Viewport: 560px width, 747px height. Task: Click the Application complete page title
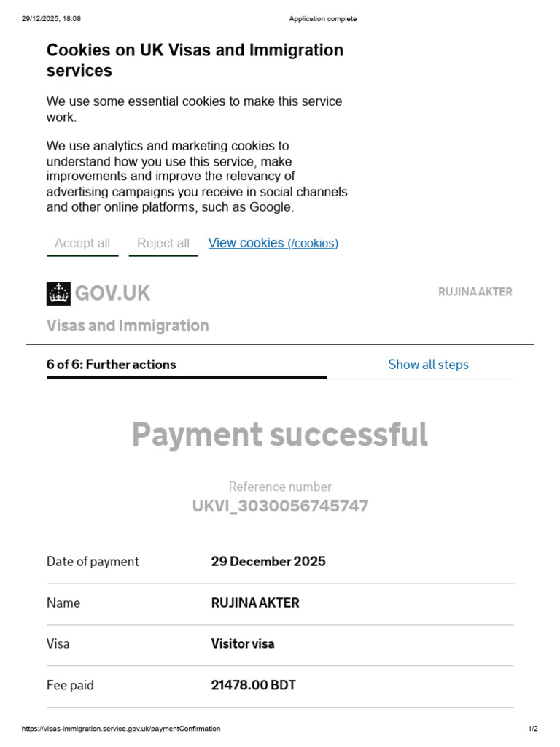tap(323, 19)
